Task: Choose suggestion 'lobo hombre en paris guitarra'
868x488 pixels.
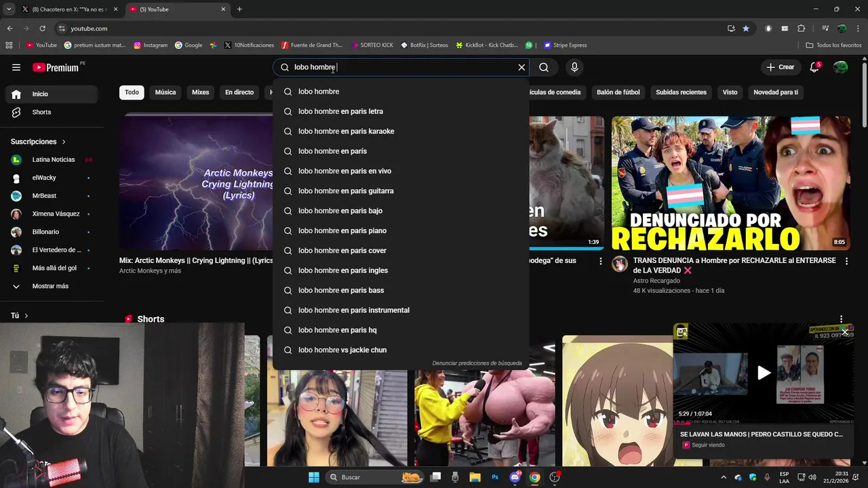Action: 401,191
